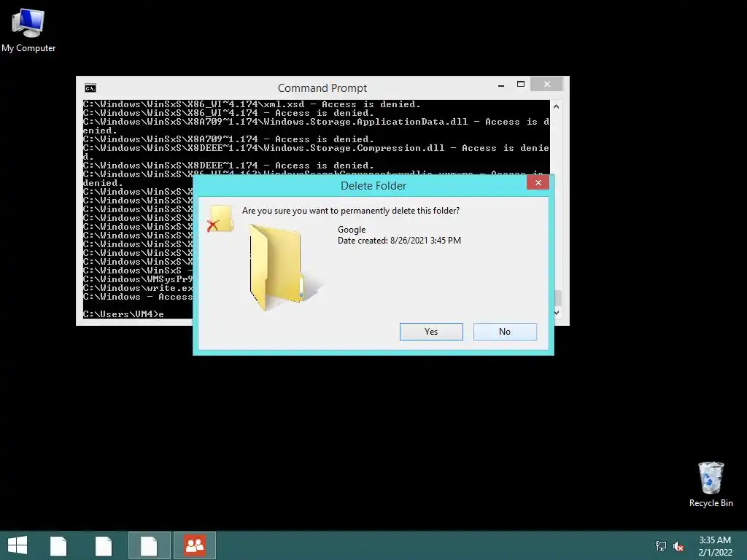Open the Recycle Bin desktop icon
Viewport: 747px width, 560px height.
point(711,484)
